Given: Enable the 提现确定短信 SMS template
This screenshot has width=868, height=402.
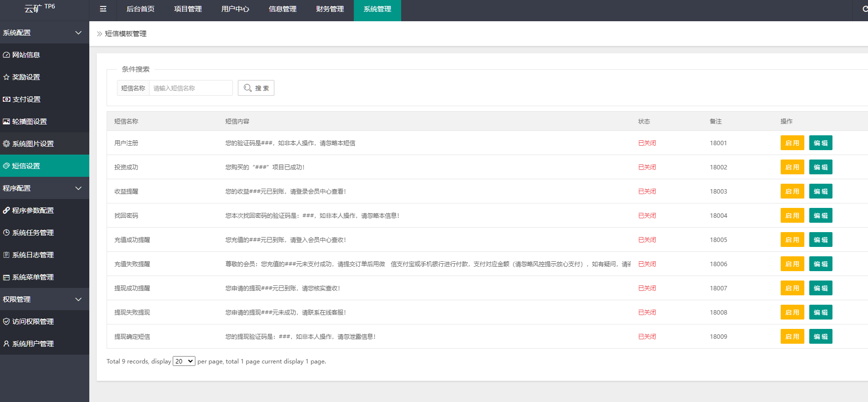Looking at the screenshot, I should 792,337.
